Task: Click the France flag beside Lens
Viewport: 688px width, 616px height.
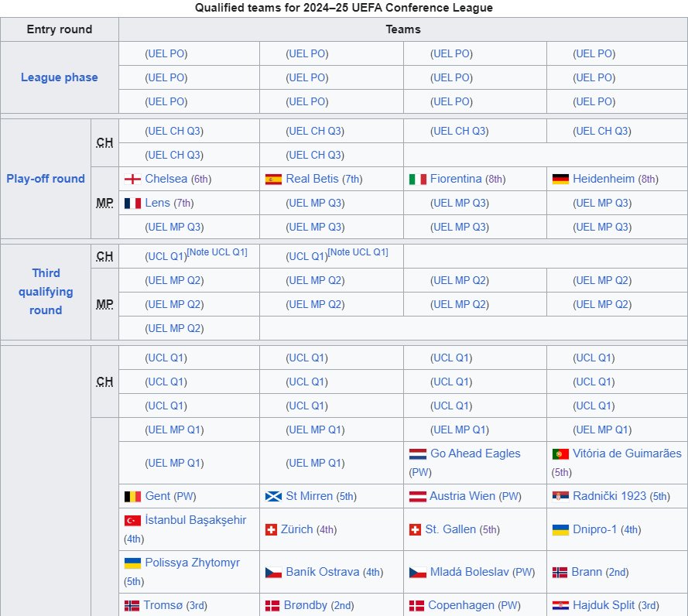Action: point(132,203)
